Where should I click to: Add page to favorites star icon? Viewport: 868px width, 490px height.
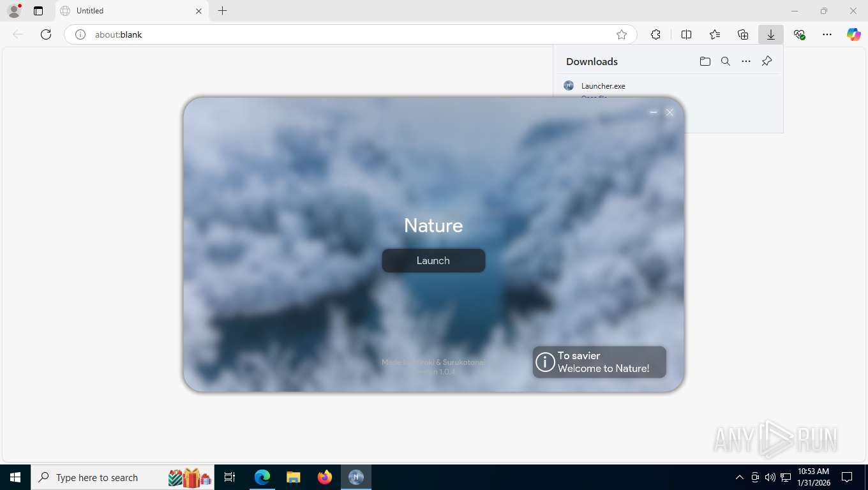(x=622, y=34)
